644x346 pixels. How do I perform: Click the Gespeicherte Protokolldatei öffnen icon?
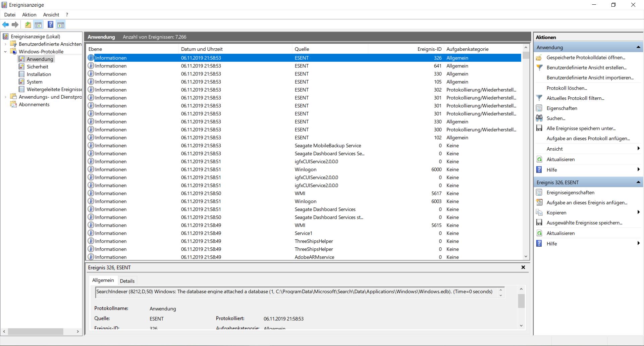(x=539, y=58)
